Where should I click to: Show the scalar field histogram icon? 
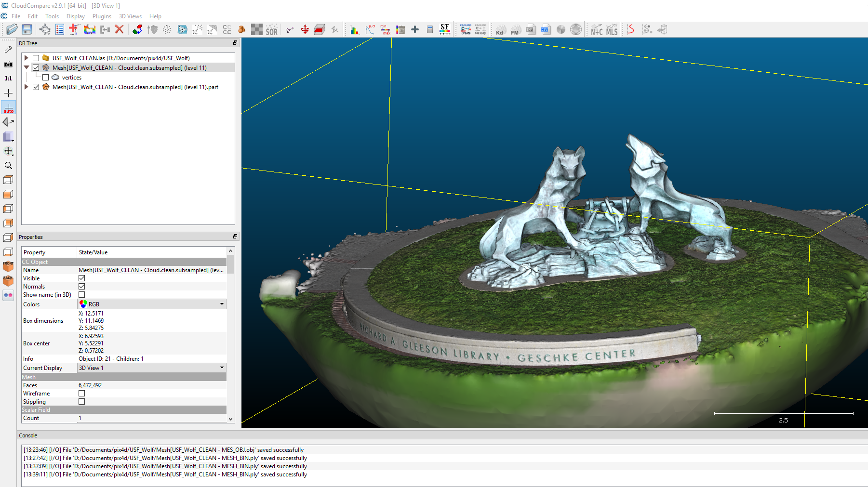point(355,29)
